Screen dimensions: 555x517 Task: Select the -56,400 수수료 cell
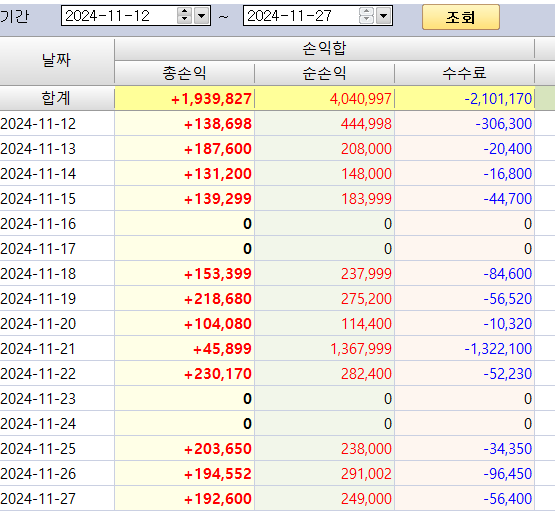[464, 499]
